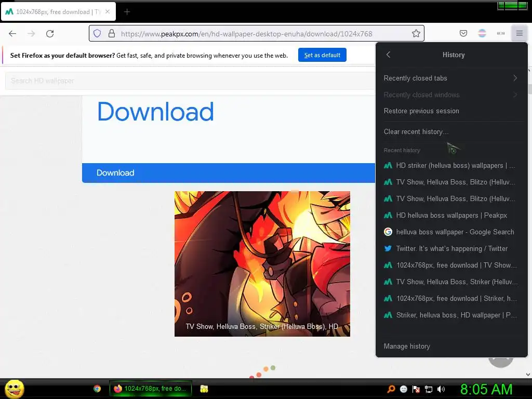Click the Twitter bird icon in history
This screenshot has width=532, height=399.
[x=388, y=248]
